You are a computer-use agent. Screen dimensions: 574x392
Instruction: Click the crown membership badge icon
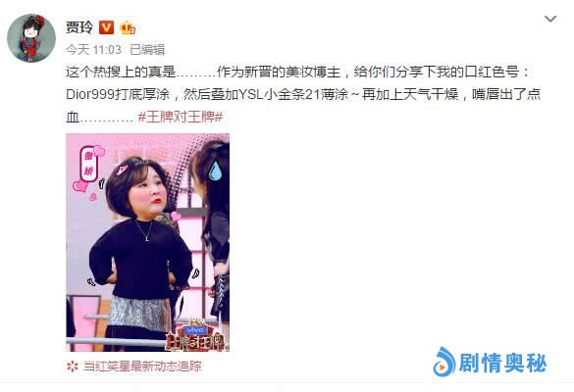tap(128, 27)
